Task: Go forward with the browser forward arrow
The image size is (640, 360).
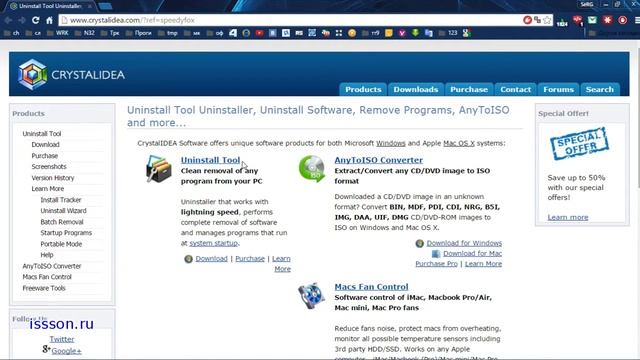Action: point(22,20)
